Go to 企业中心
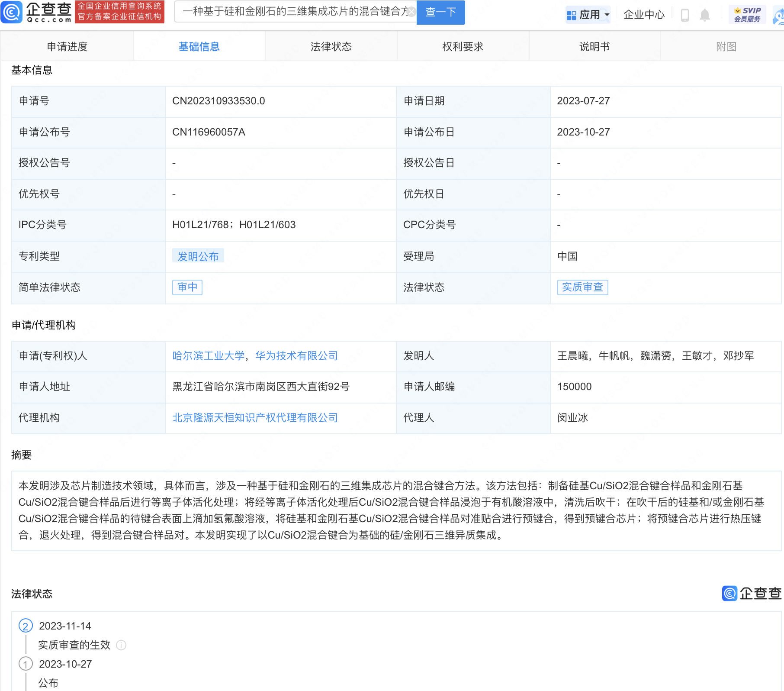 [643, 15]
